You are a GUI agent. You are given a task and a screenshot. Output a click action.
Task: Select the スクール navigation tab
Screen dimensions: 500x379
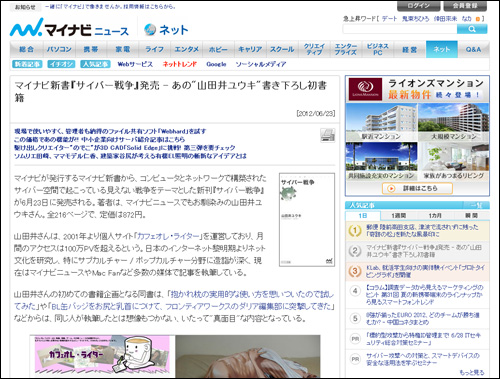[x=282, y=49]
